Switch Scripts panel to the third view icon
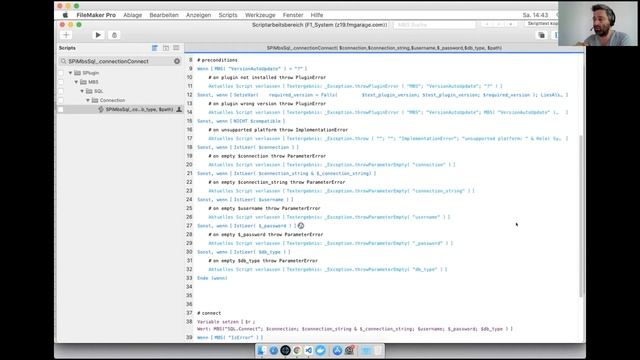The height and width of the screenshot is (360, 640). (176, 48)
